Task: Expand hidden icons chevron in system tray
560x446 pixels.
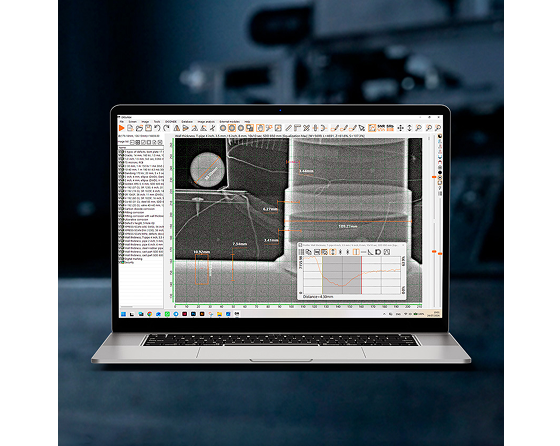Action: click(x=384, y=314)
